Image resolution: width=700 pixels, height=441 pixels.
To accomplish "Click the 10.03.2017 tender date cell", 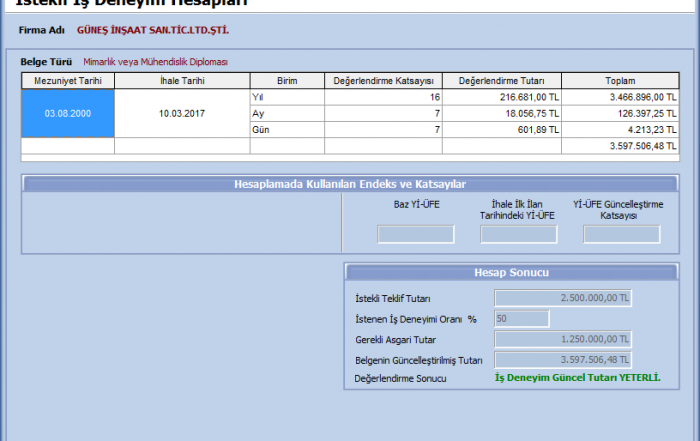I will click(x=182, y=114).
